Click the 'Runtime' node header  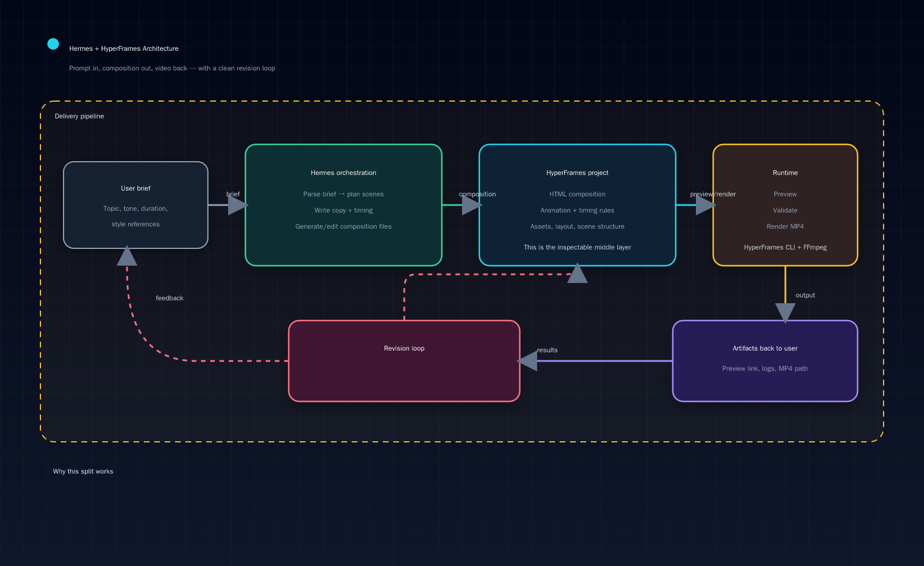tap(785, 172)
